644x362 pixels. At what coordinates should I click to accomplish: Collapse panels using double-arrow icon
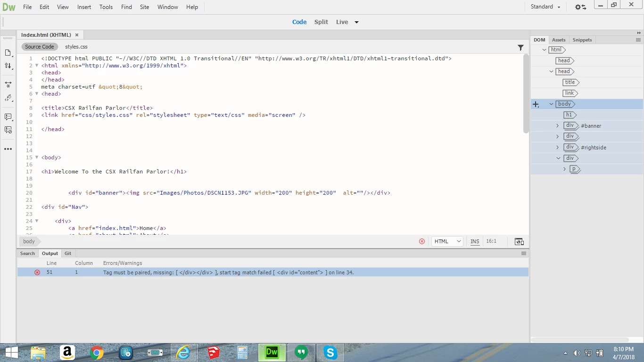[x=639, y=33]
